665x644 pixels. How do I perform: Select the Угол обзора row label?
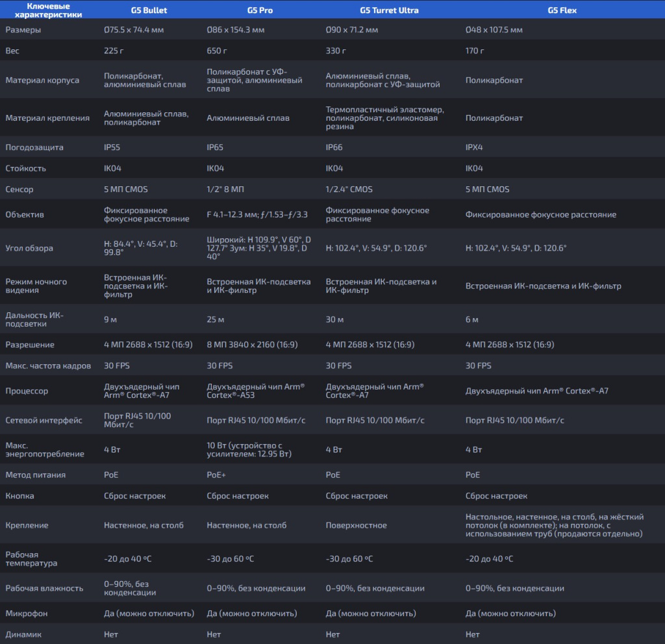pyautogui.click(x=29, y=248)
